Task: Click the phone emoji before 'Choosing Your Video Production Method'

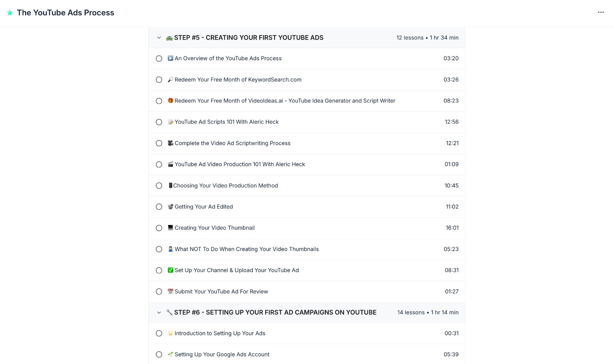Action: point(170,185)
